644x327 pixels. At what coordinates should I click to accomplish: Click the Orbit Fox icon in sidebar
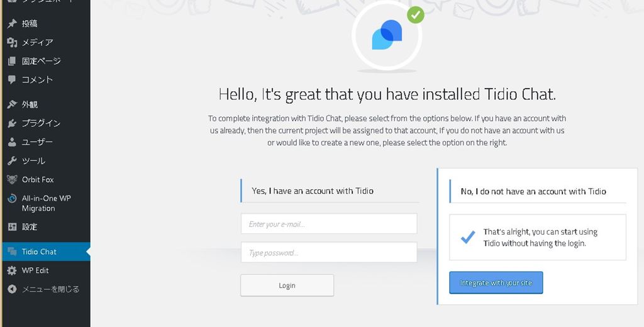click(x=11, y=179)
